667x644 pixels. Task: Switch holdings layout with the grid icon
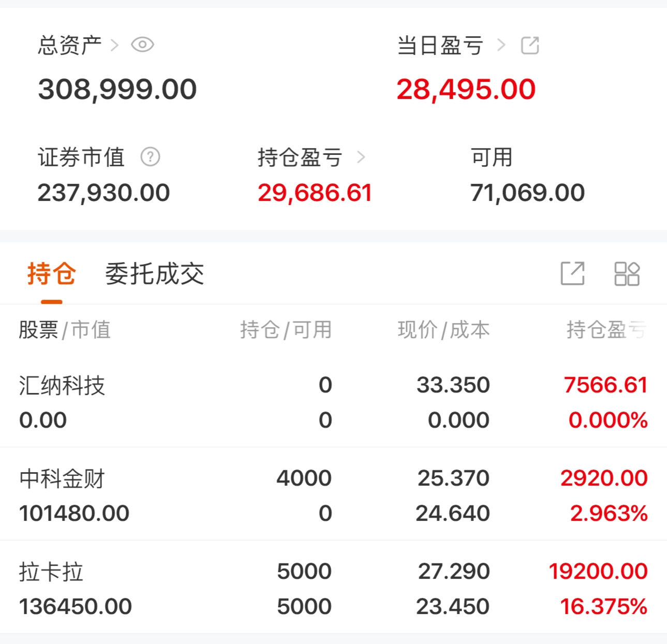pos(627,273)
